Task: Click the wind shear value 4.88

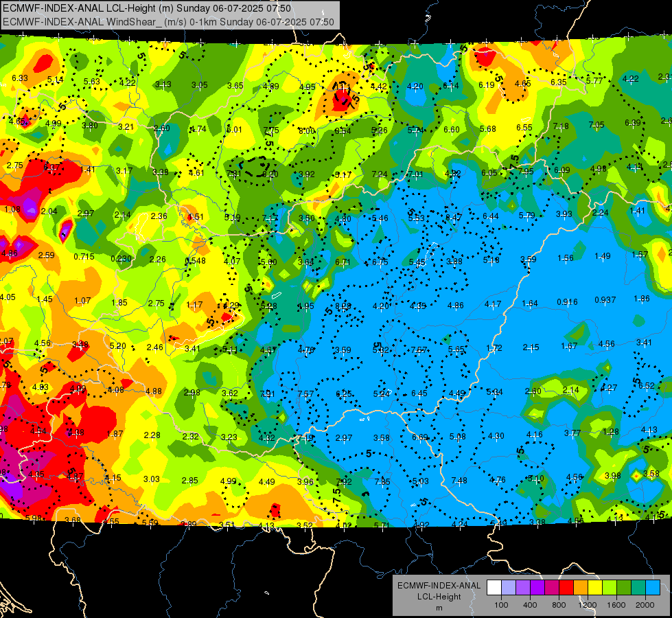Action: point(154,391)
